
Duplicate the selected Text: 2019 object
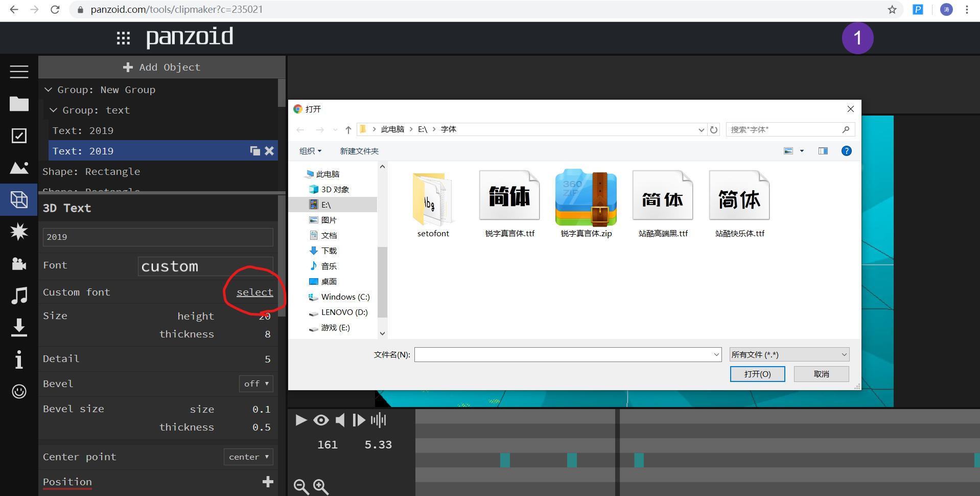tap(254, 151)
